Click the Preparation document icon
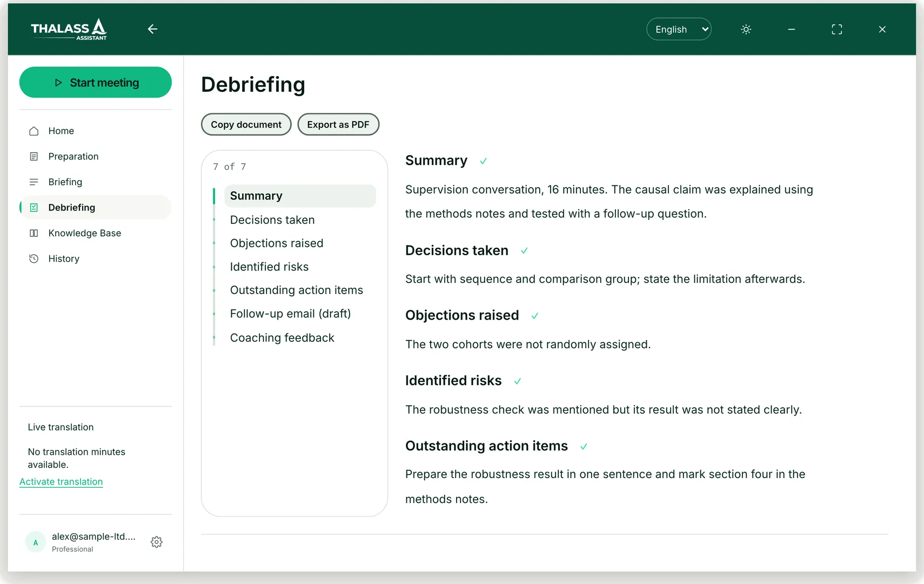The width and height of the screenshot is (924, 584). pyautogui.click(x=34, y=156)
